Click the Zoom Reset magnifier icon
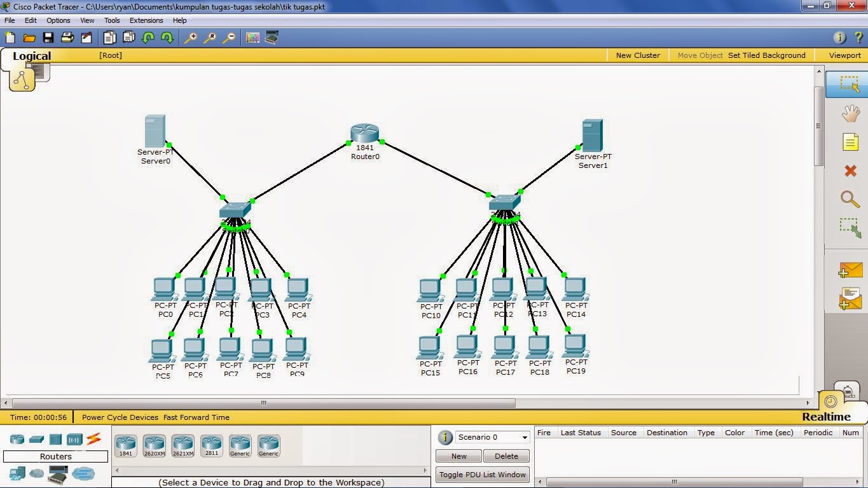This screenshot has width=868, height=488. [x=209, y=38]
